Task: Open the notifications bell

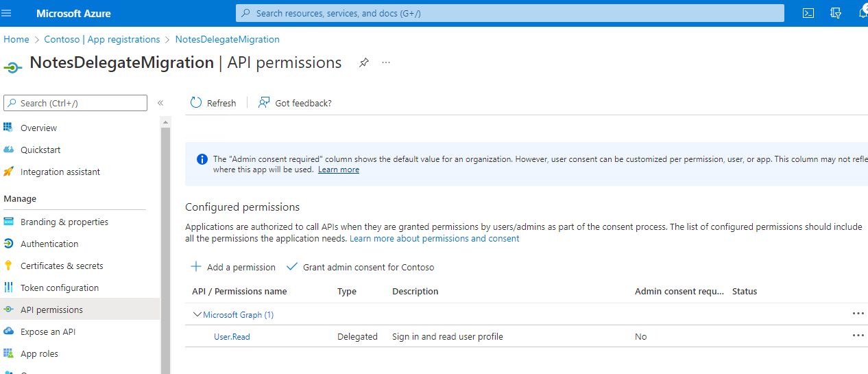Action: click(x=863, y=13)
